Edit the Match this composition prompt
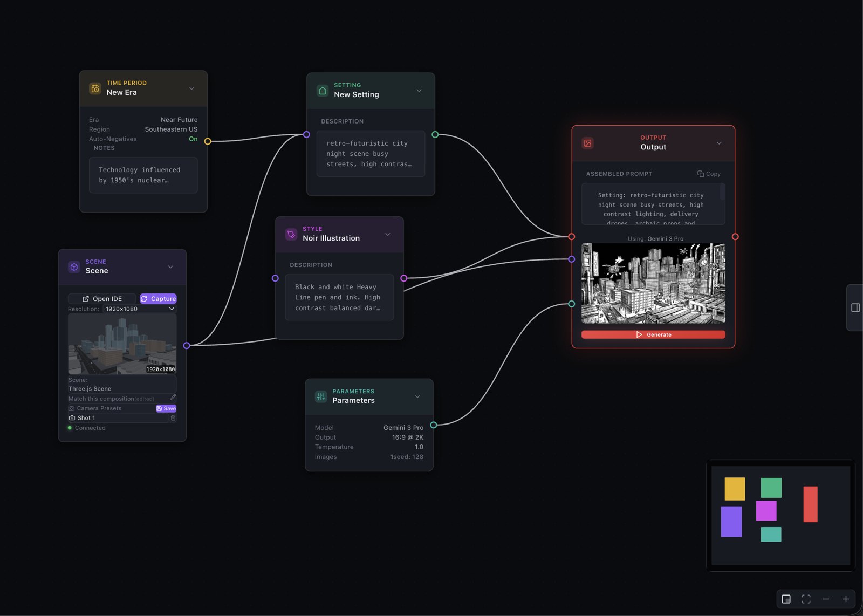The image size is (863, 616). click(173, 398)
